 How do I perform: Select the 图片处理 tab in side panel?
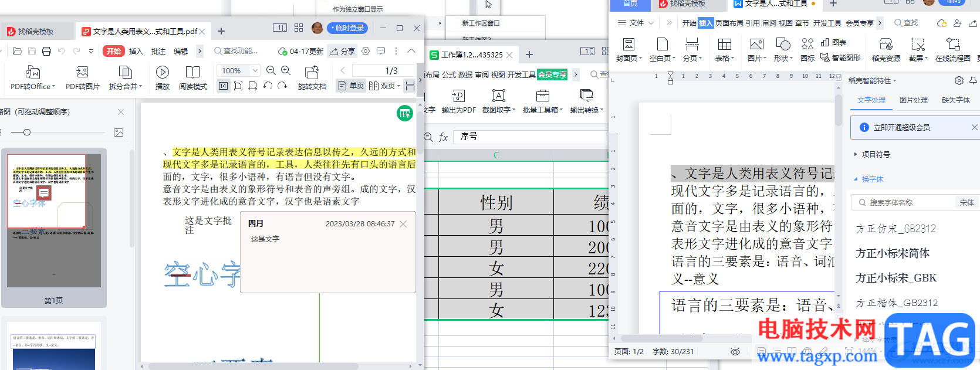click(914, 100)
